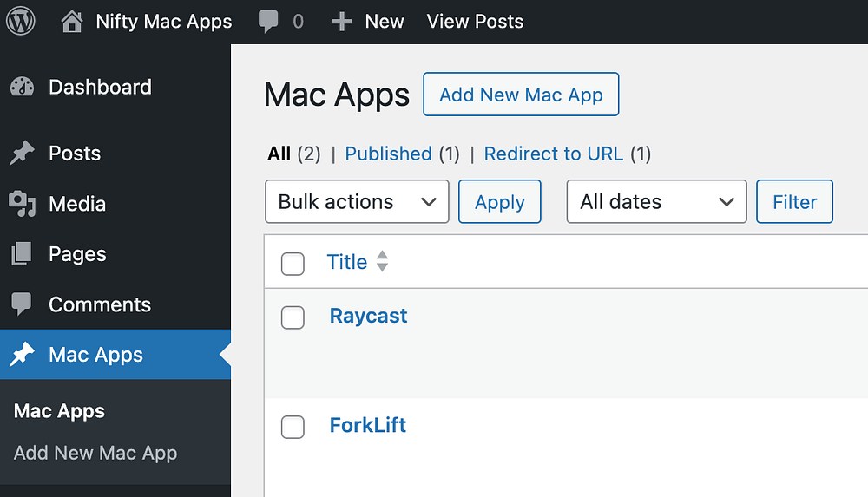The width and height of the screenshot is (868, 497).
Task: Click the Comments sidebar icon
Action: [22, 304]
